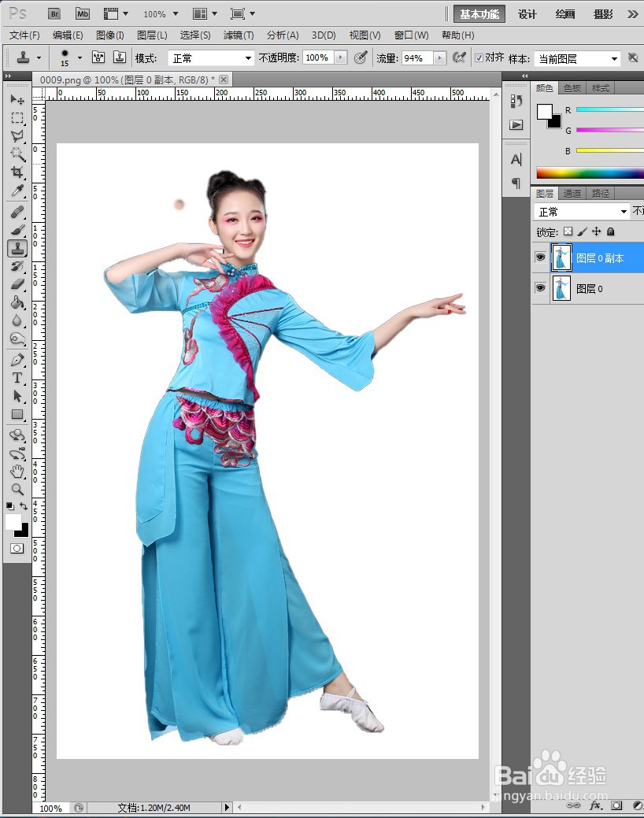This screenshot has width=644, height=818.
Task: Uncheck the 对齐 checkbox in options bar
Action: point(479,57)
